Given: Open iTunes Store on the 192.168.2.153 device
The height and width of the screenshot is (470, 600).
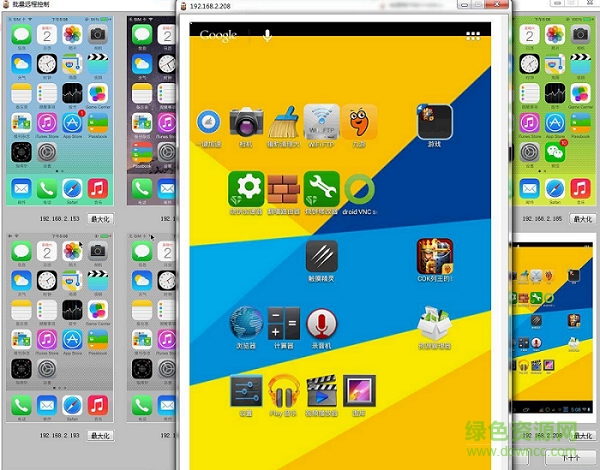Looking at the screenshot, I should tap(47, 122).
